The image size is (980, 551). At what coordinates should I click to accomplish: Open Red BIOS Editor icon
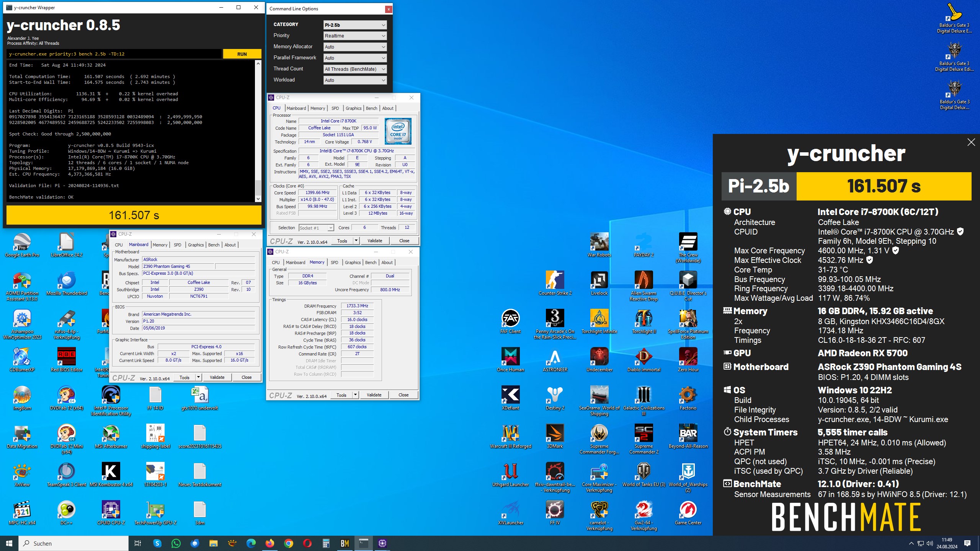point(67,360)
